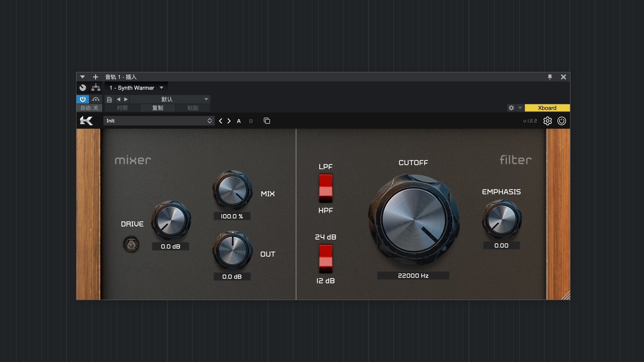Click the copy A to B icon
Viewport: 644px width, 362px height.
pos(267,121)
